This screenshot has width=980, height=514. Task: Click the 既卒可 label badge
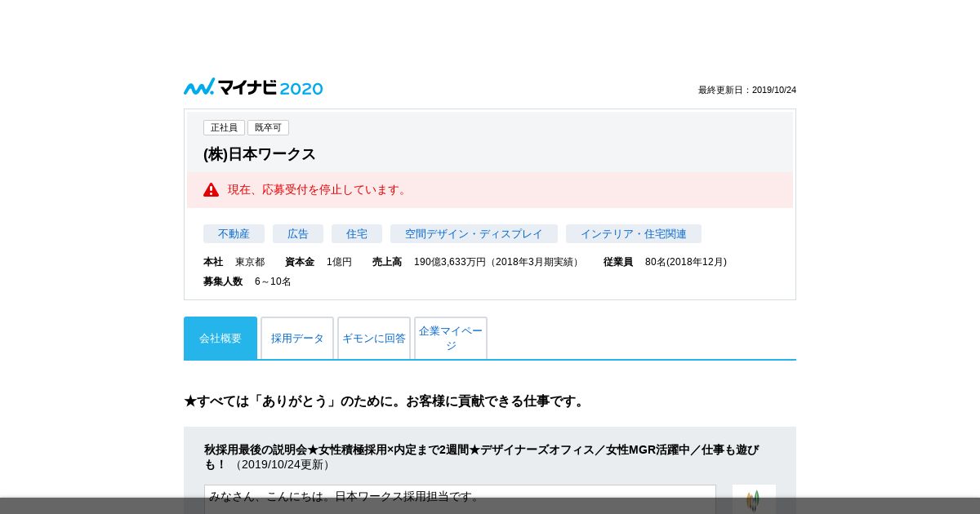(268, 127)
